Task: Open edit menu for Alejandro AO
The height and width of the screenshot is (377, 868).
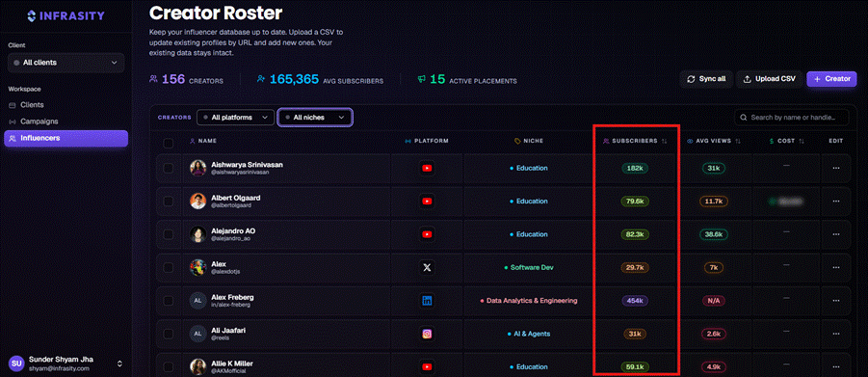Action: click(836, 234)
